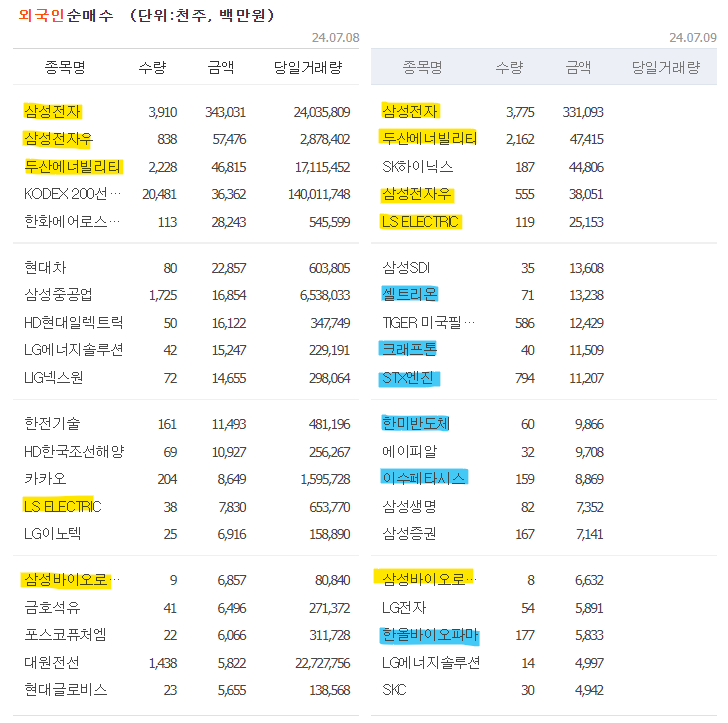This screenshot has height=723, width=728.
Task: Click 삼성SDI stock name
Action: pyautogui.click(x=406, y=267)
